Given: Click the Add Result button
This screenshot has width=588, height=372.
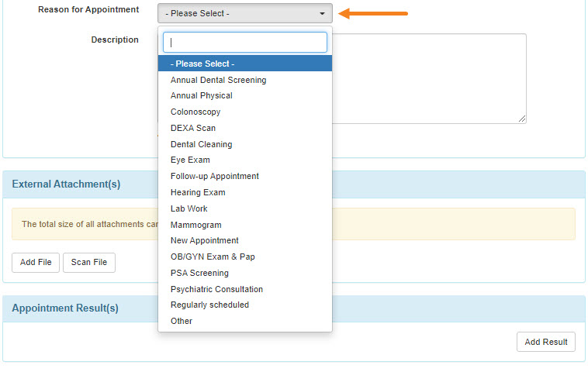Looking at the screenshot, I should pyautogui.click(x=545, y=342).
